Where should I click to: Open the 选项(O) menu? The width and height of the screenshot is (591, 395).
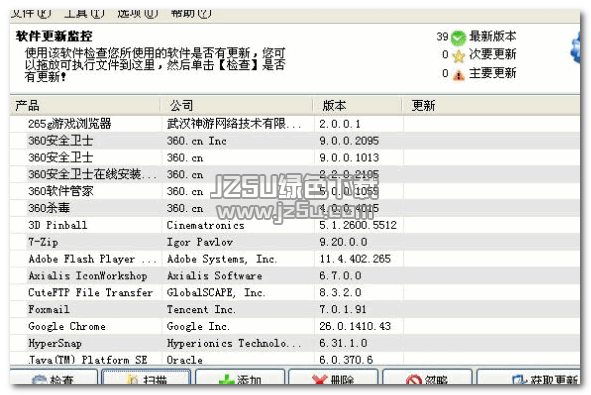point(137,13)
